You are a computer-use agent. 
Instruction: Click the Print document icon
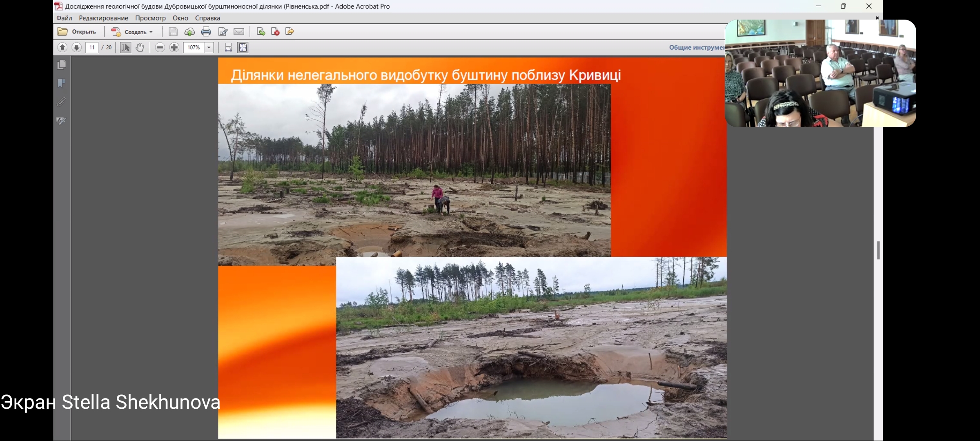tap(206, 31)
